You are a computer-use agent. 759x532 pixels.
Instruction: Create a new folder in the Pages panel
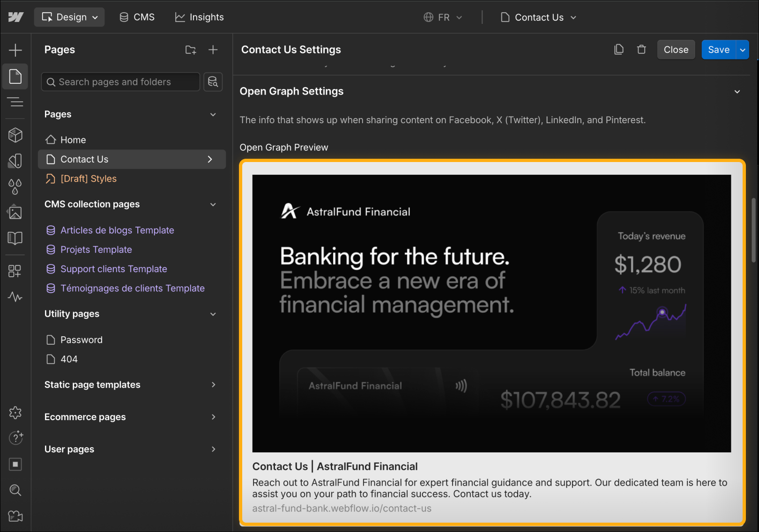click(191, 50)
